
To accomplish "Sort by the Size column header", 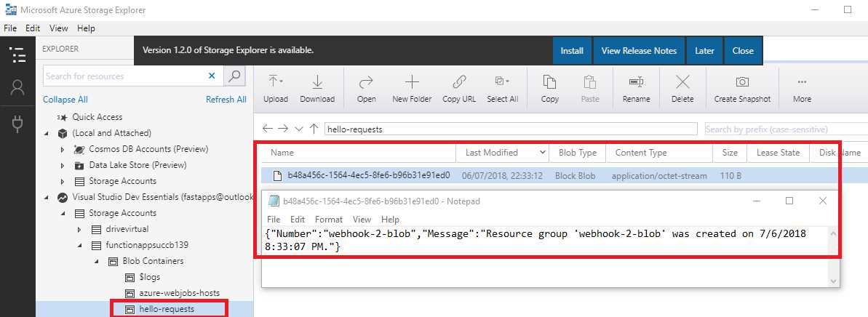I will [x=730, y=153].
